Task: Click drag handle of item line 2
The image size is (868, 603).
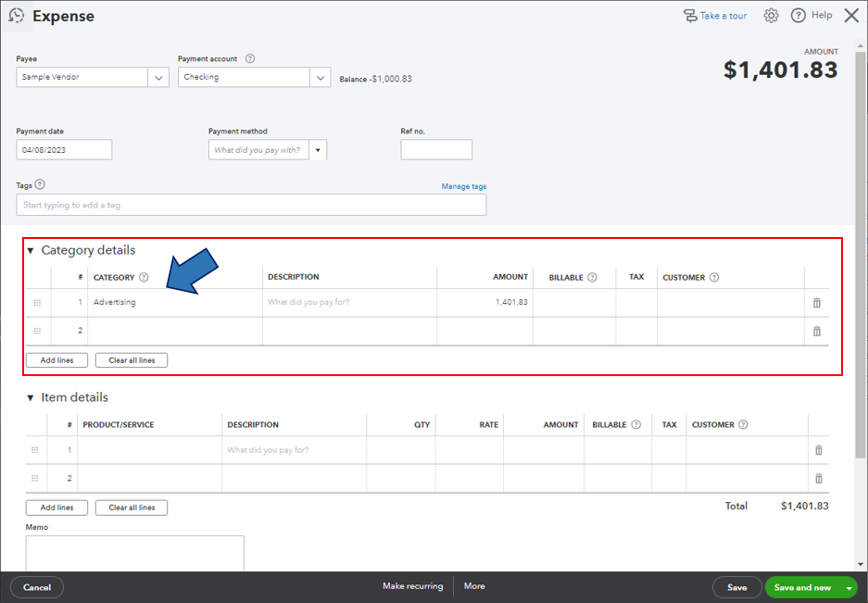Action: click(x=35, y=478)
